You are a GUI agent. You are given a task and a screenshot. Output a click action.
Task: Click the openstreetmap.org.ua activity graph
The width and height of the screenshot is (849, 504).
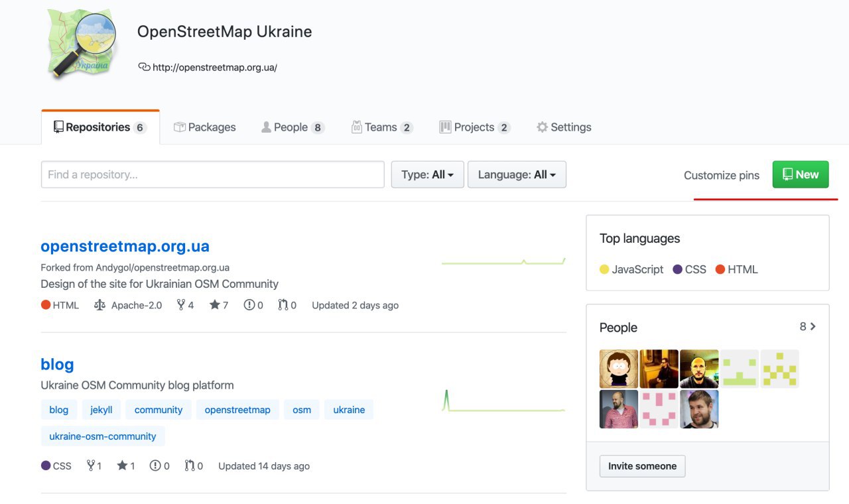pos(503,261)
